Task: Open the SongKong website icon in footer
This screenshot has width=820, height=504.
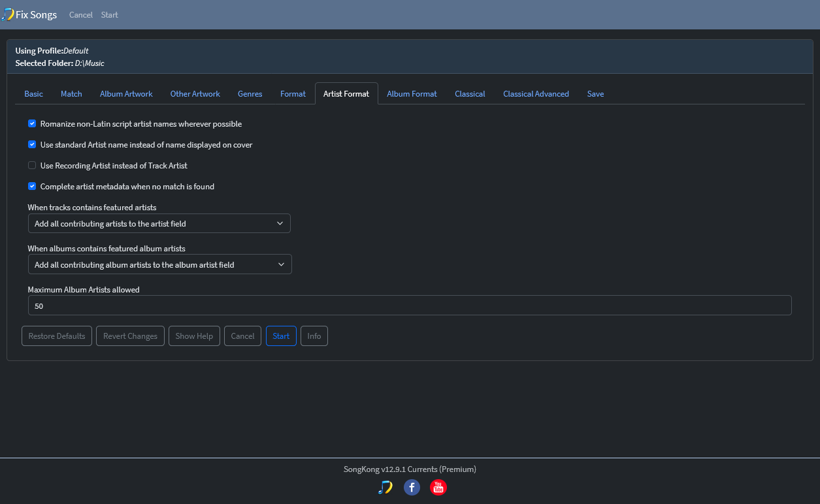Action: tap(385, 487)
